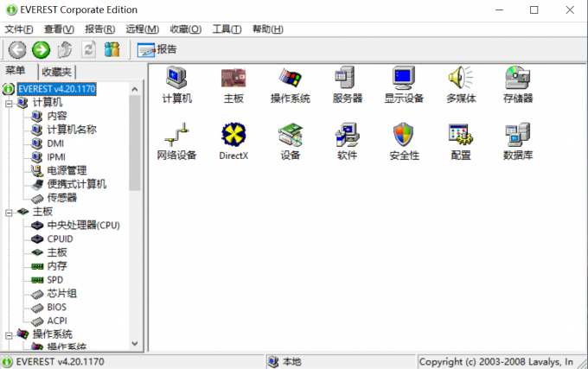Open the 帮助(H) menu
Image resolution: width=588 pixels, height=369 pixels.
tap(267, 29)
